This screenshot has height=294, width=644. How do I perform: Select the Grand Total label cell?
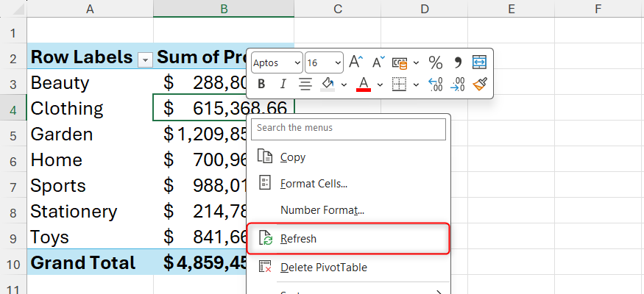(x=90, y=263)
